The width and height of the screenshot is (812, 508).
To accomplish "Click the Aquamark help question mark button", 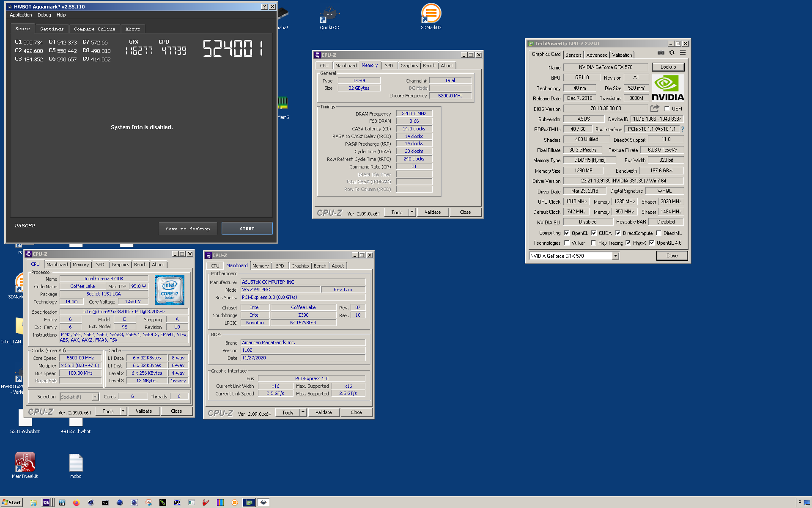I will point(264,7).
